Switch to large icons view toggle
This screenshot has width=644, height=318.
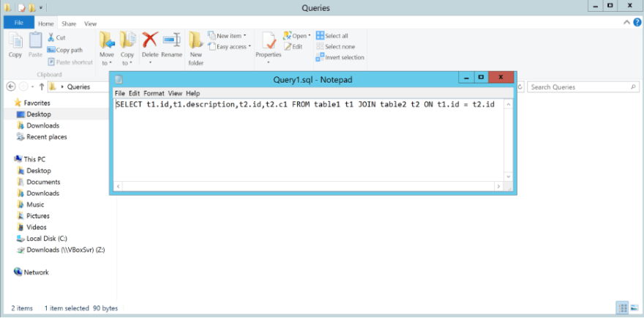[x=634, y=308]
